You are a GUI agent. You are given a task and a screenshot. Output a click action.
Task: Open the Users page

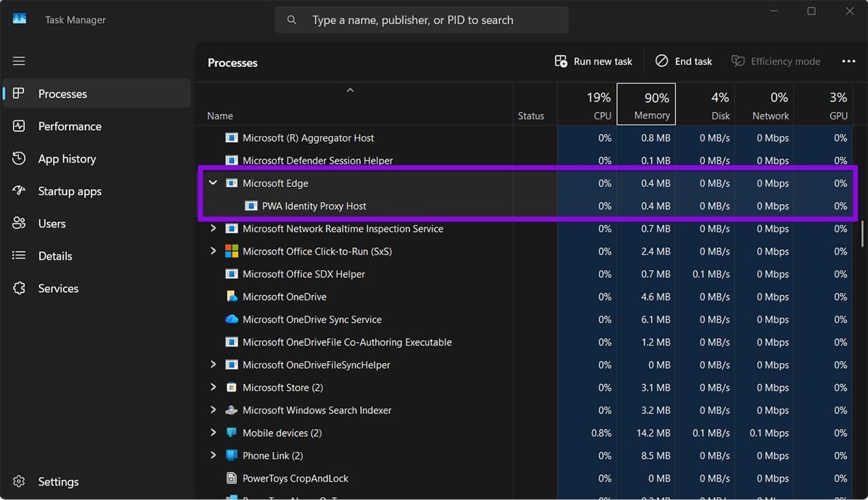pyautogui.click(x=96, y=224)
